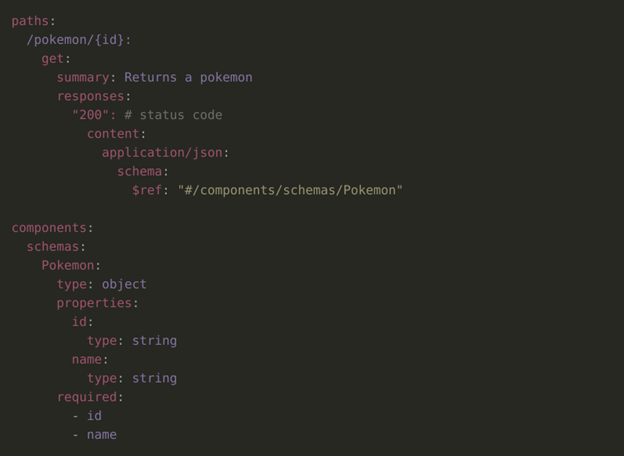
Task: Click the "#/components/schemas/Pokemon" reference string
Action: (290, 190)
